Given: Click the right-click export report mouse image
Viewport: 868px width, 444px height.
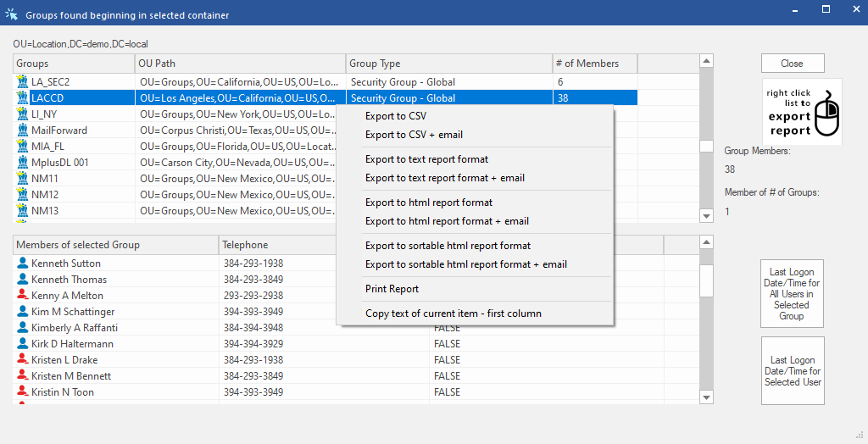Looking at the screenshot, I should (801, 112).
